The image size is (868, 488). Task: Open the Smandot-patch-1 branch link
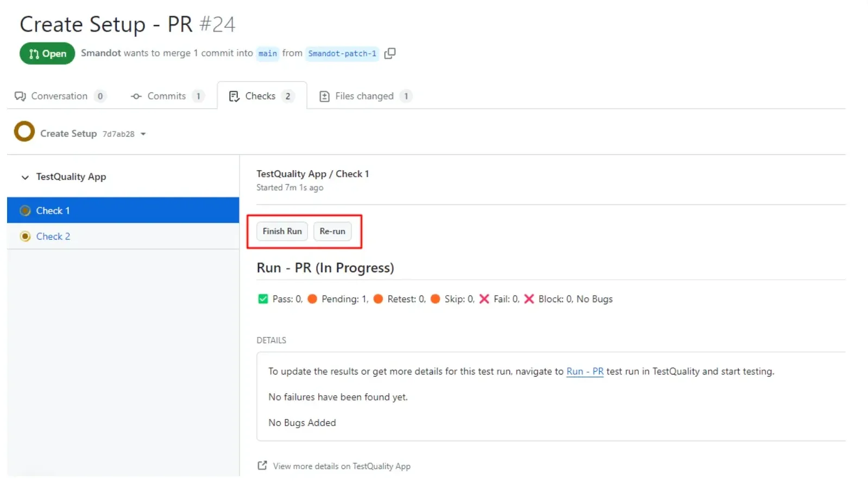tap(342, 53)
